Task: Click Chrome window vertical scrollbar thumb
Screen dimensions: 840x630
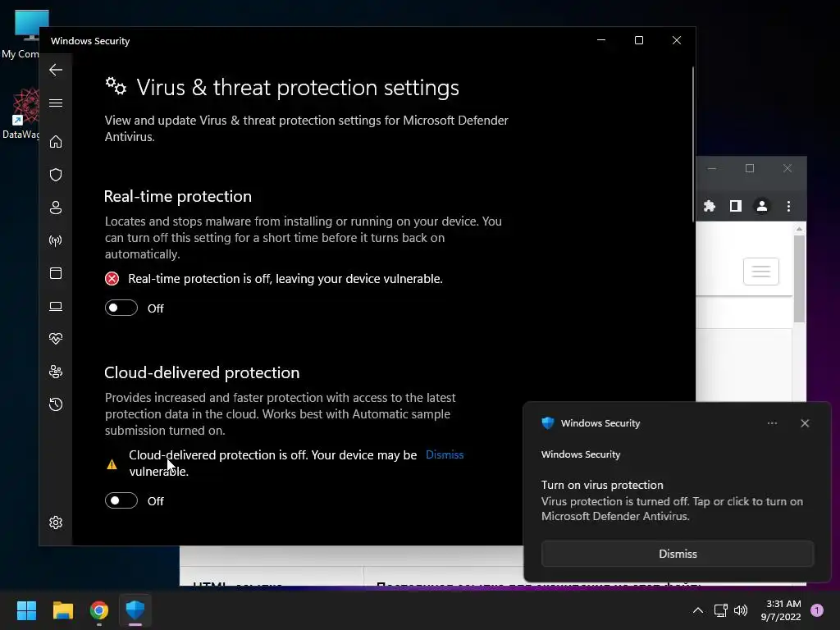Action: click(799, 279)
